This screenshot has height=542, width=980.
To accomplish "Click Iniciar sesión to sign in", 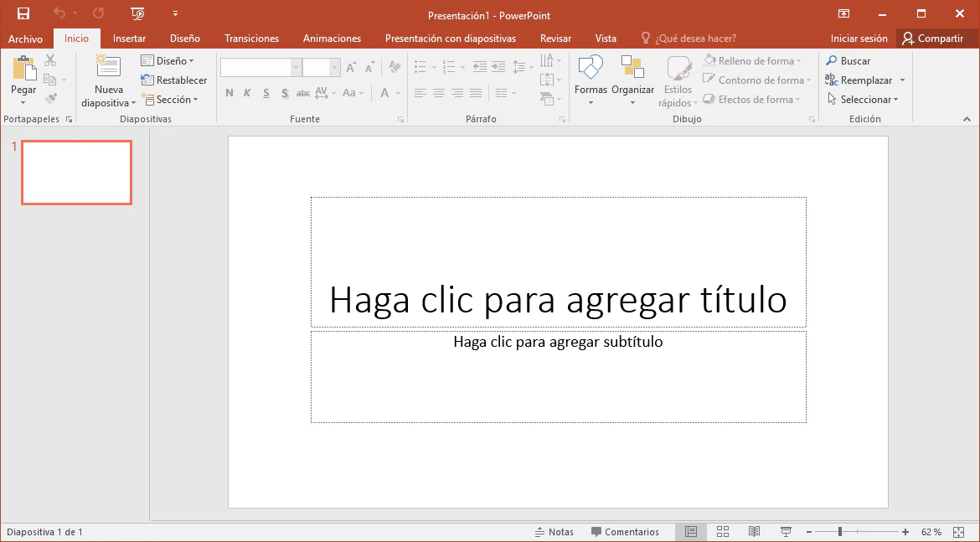I will point(859,39).
